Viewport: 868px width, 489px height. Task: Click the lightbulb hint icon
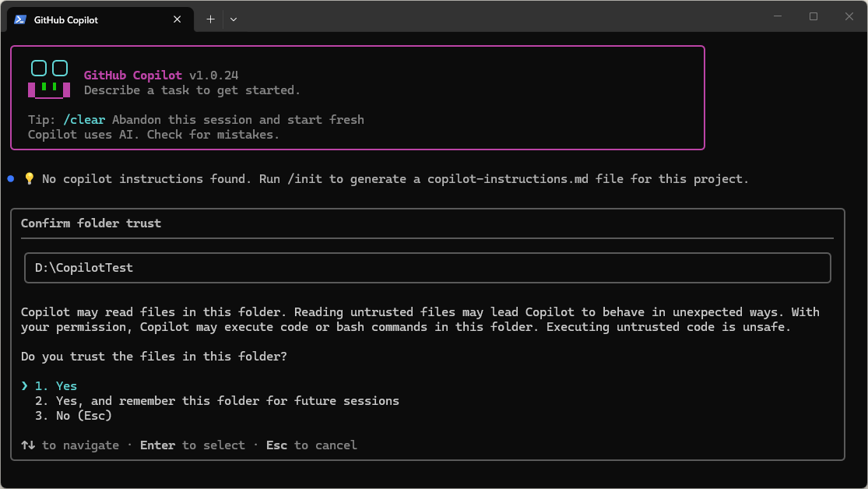tap(30, 179)
